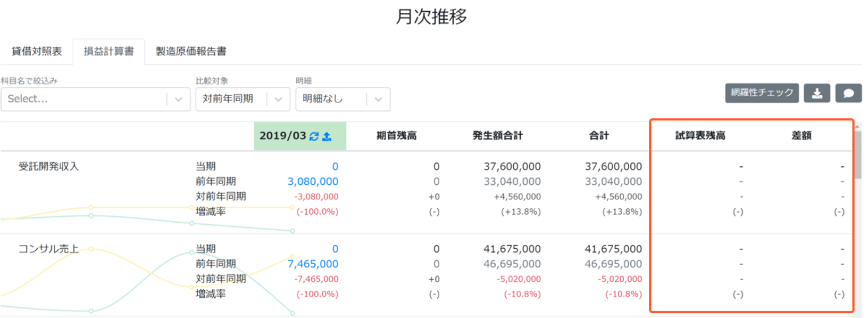Click the 当期 0 value for 受託開発収入

click(335, 167)
